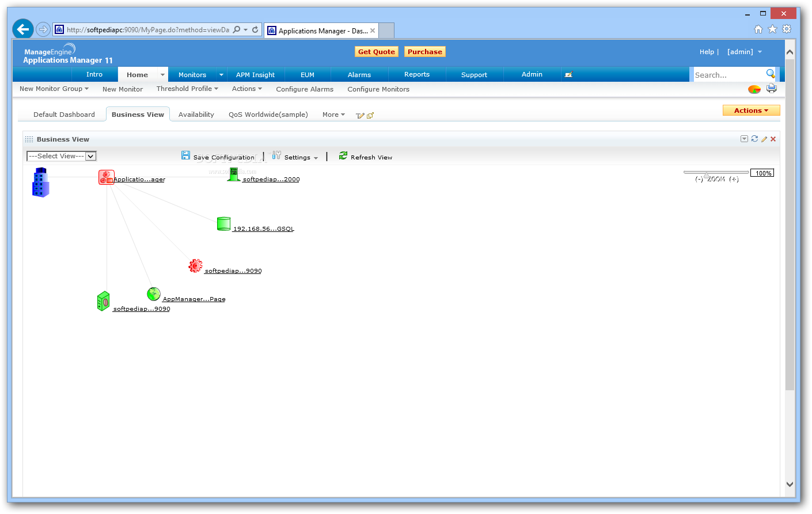Open the 192.168.56...GSQL node link
812x514 pixels.
(264, 229)
